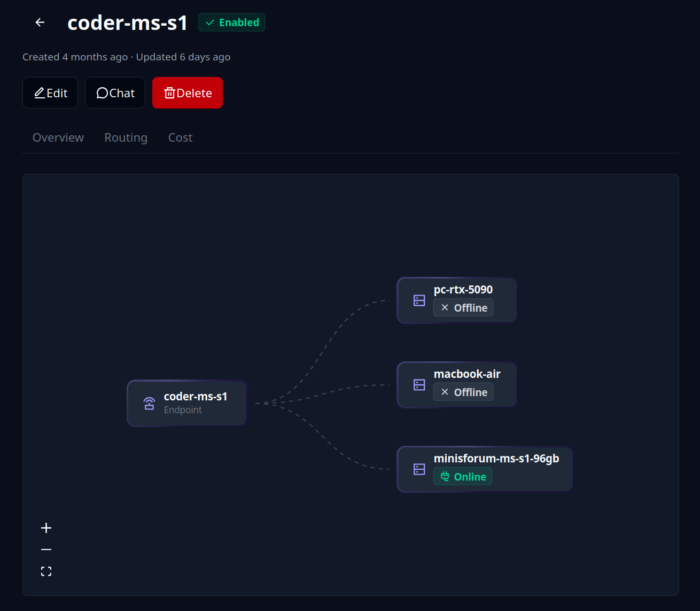Click the Enabled status badge
This screenshot has width=700, height=611.
[232, 22]
